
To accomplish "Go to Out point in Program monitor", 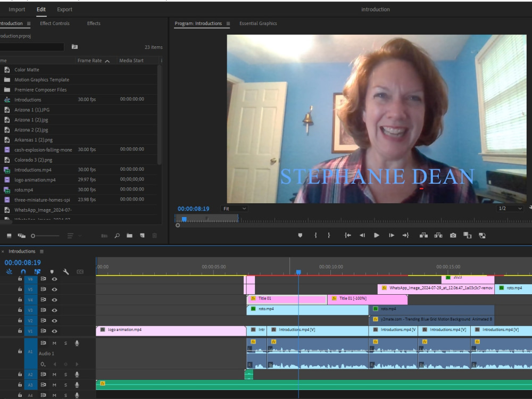I will point(406,235).
